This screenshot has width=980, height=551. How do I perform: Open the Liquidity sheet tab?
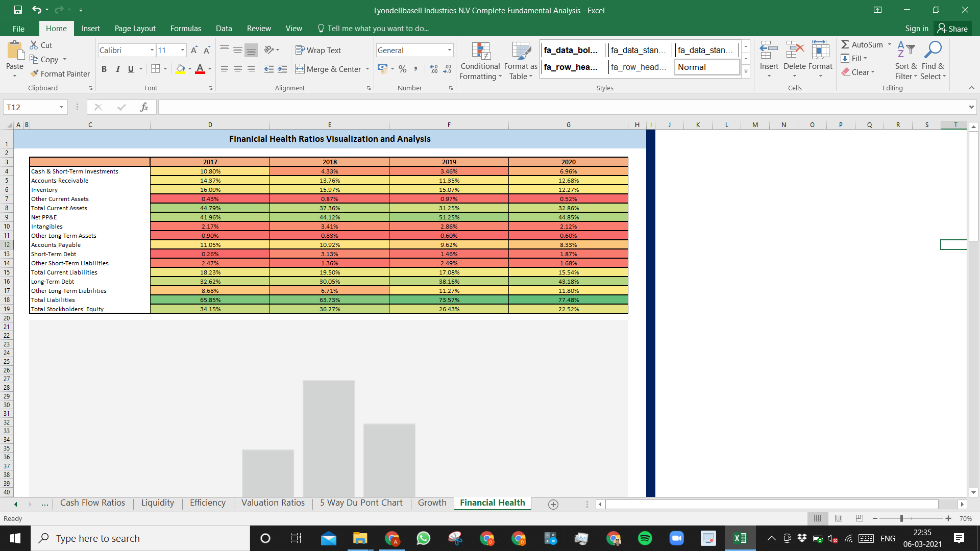157,503
